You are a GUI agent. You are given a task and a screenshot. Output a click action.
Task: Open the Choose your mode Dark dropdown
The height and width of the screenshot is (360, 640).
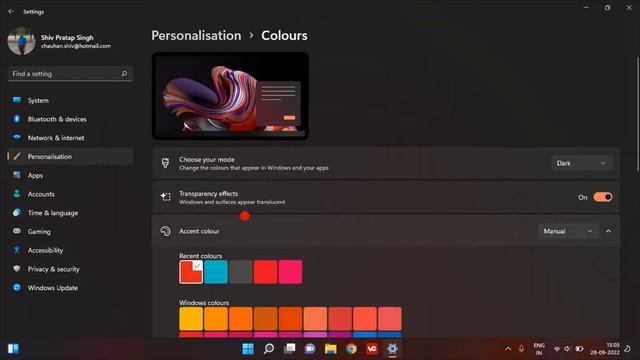point(581,163)
